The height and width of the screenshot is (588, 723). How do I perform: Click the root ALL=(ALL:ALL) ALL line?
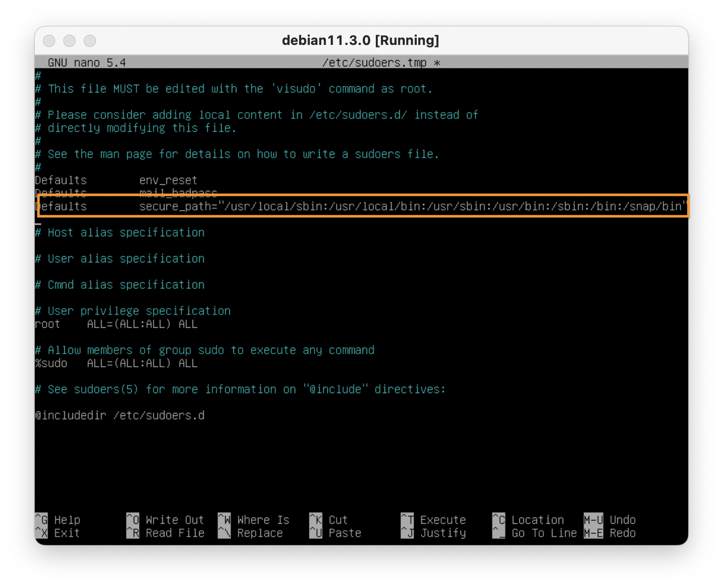click(x=116, y=324)
